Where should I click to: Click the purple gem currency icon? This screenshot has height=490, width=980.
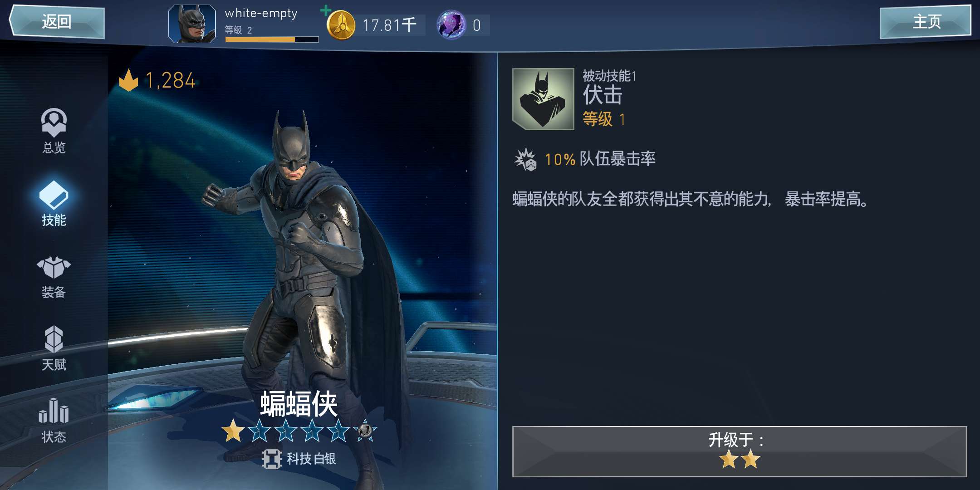[x=451, y=25]
